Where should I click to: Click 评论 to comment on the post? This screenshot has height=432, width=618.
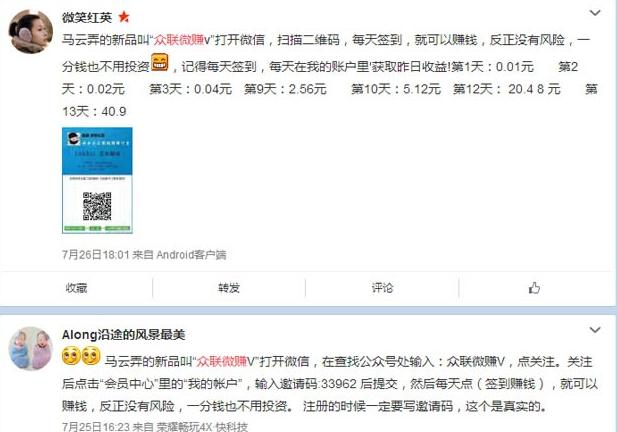[x=382, y=288]
